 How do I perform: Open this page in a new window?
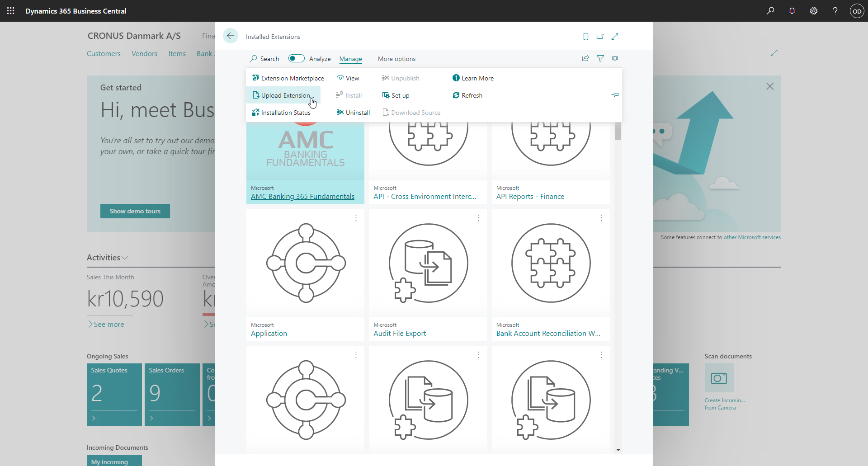pos(600,37)
